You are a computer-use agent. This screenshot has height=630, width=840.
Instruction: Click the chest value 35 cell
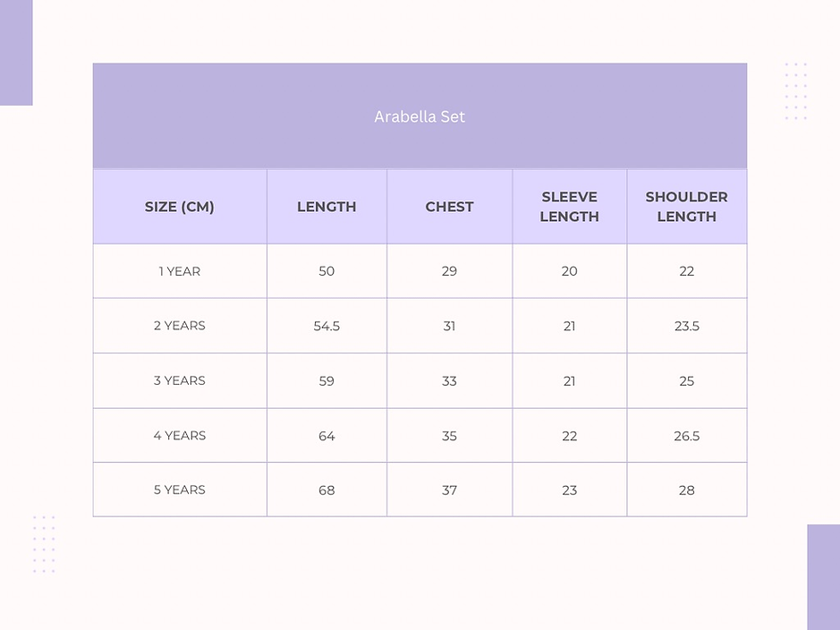click(449, 436)
